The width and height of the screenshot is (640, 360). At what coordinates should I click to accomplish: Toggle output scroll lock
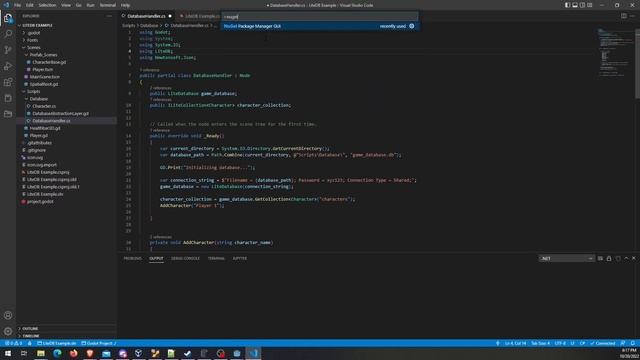609,258
